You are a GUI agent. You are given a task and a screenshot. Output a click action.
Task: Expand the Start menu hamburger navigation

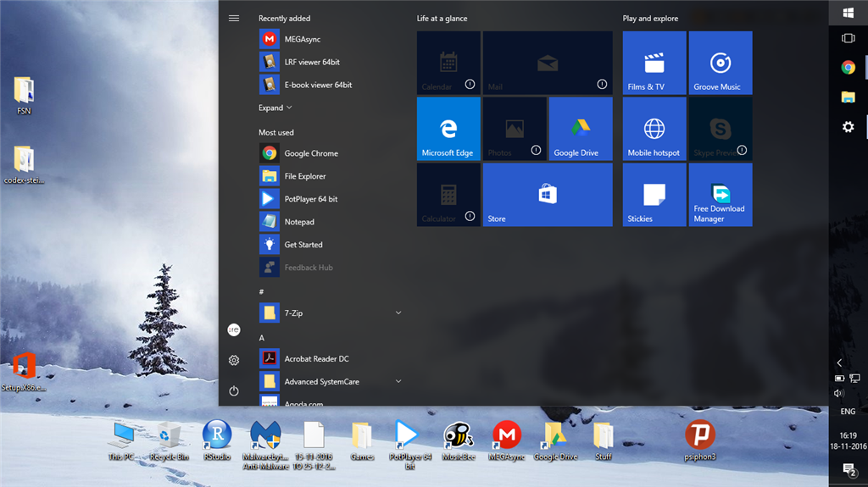tap(234, 19)
